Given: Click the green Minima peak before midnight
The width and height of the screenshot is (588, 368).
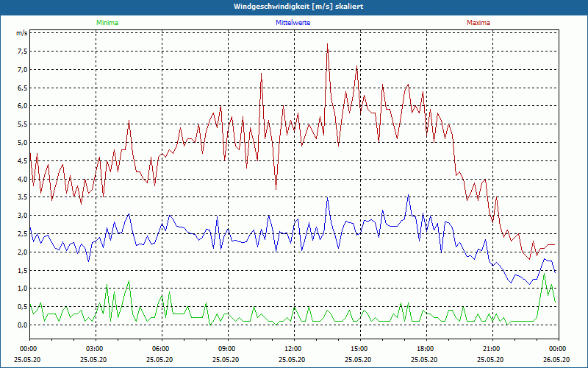Looking at the screenshot, I should [544, 274].
